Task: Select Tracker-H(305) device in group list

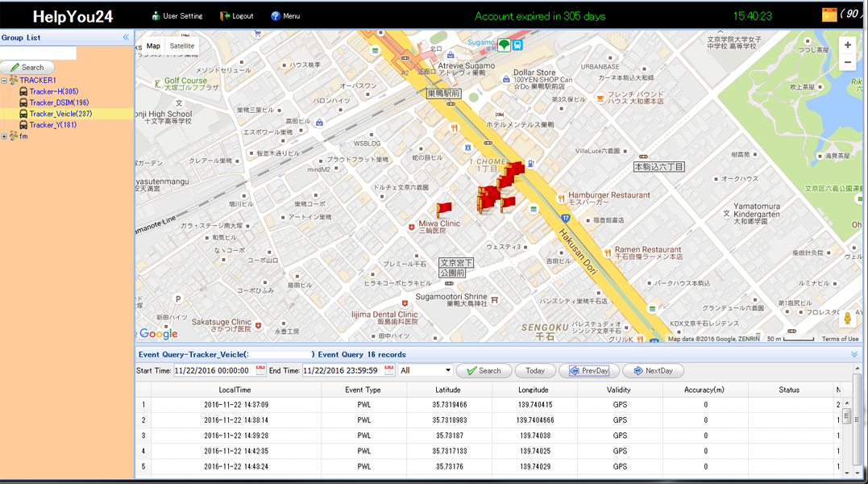Action: tap(53, 92)
